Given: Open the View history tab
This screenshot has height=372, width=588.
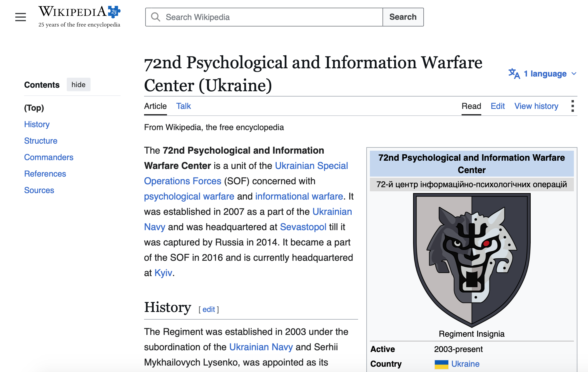Looking at the screenshot, I should pyautogui.click(x=536, y=106).
